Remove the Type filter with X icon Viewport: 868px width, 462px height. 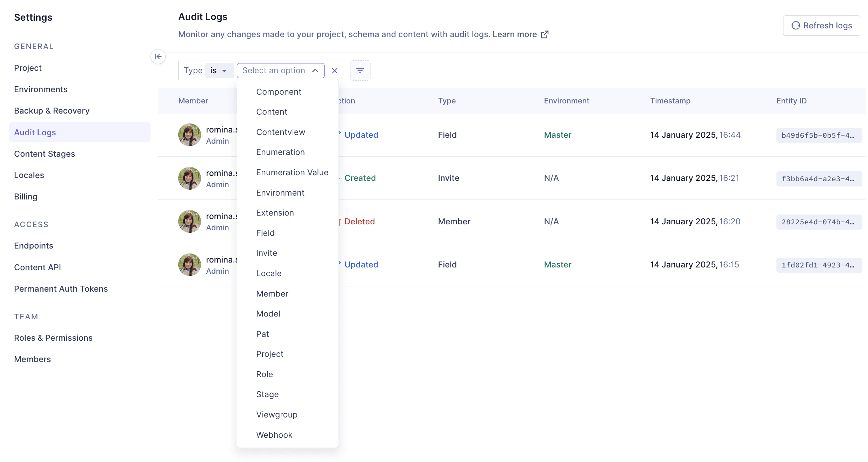[x=334, y=70]
